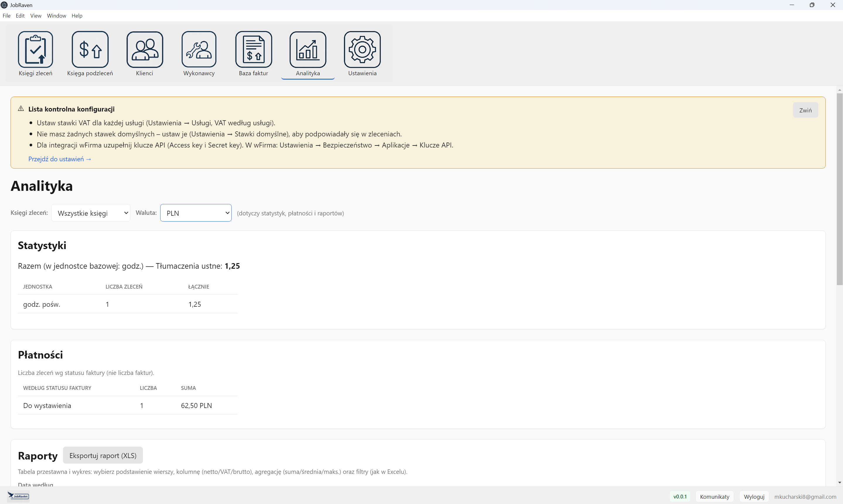Open the Księga podzleceń dollar icon
This screenshot has height=504, width=843.
[90, 49]
